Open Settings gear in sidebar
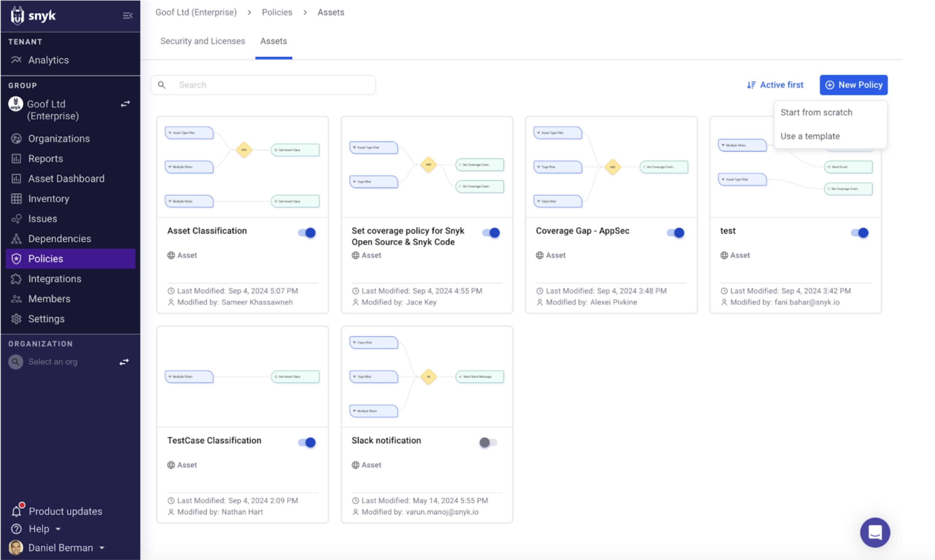The height and width of the screenshot is (560, 935). click(x=16, y=319)
